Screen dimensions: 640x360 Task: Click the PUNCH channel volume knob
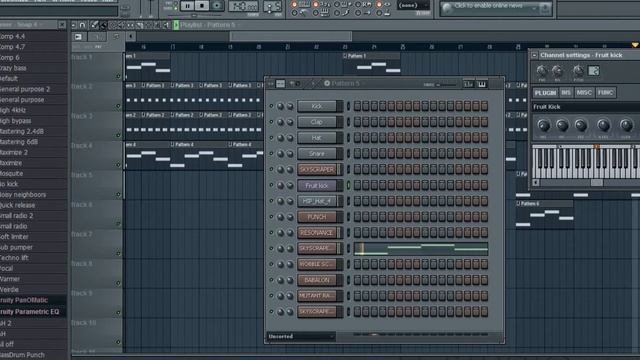tap(290, 217)
